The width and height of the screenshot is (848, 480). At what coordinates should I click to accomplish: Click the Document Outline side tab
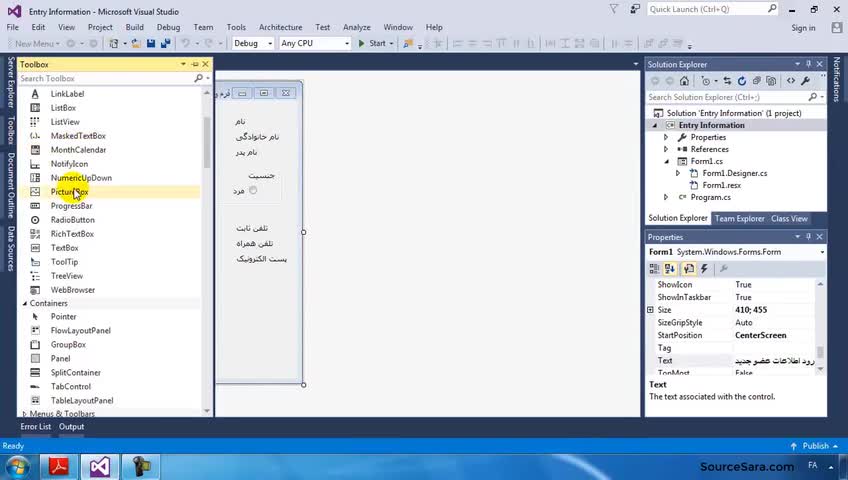11,185
